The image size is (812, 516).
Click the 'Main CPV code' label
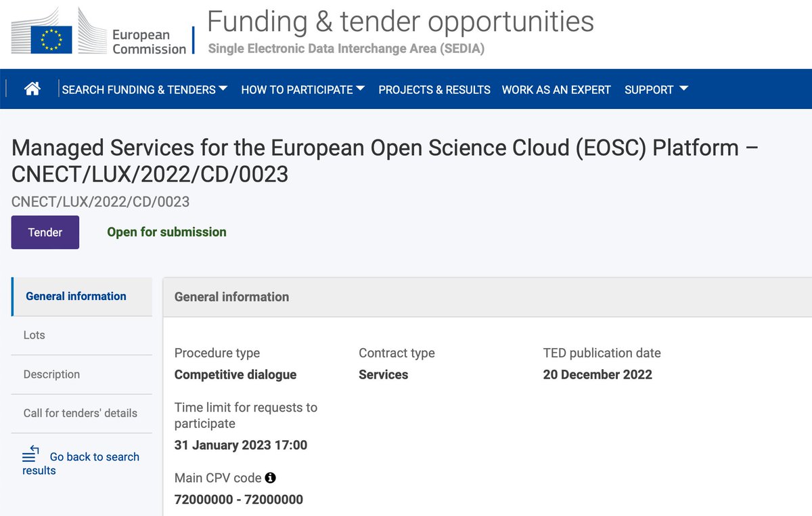(x=218, y=477)
